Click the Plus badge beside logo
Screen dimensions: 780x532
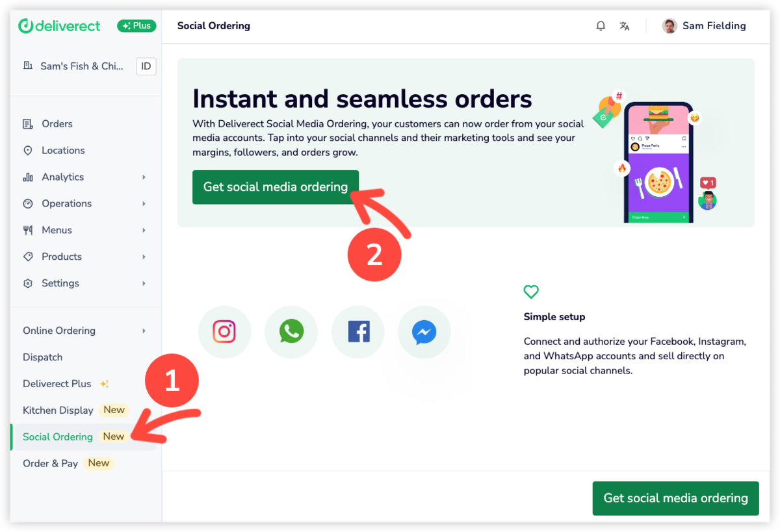coord(135,26)
